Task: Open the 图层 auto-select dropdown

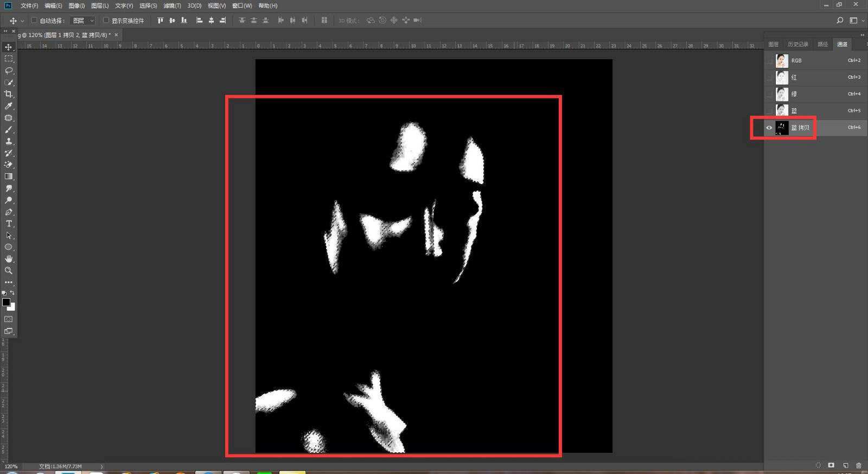Action: tap(84, 21)
